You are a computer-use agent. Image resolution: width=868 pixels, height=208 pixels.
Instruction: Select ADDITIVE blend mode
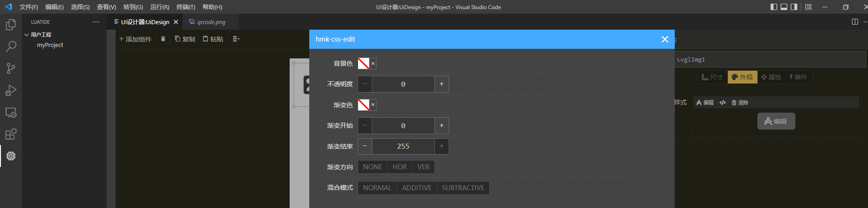(417, 188)
